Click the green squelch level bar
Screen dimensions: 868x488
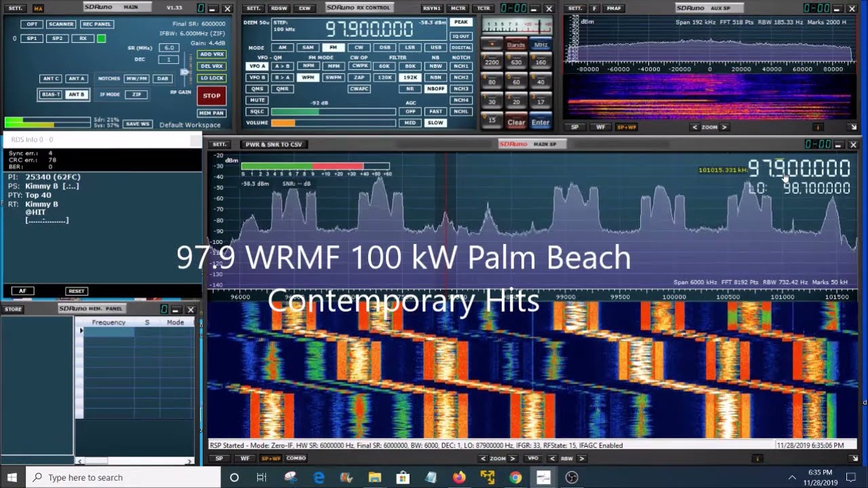pyautogui.click(x=295, y=112)
